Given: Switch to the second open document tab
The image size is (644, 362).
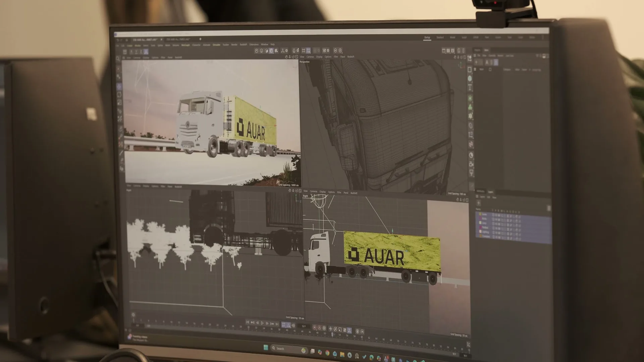Looking at the screenshot, I should coord(178,39).
